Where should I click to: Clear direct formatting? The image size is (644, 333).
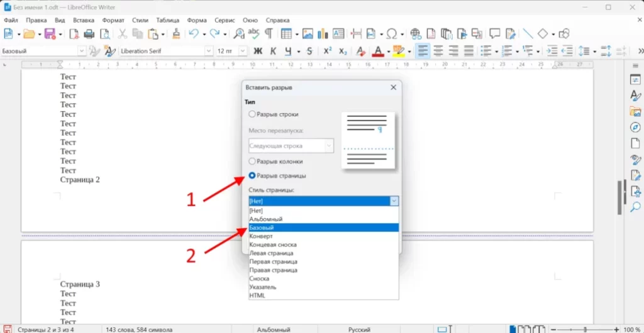[x=360, y=52]
